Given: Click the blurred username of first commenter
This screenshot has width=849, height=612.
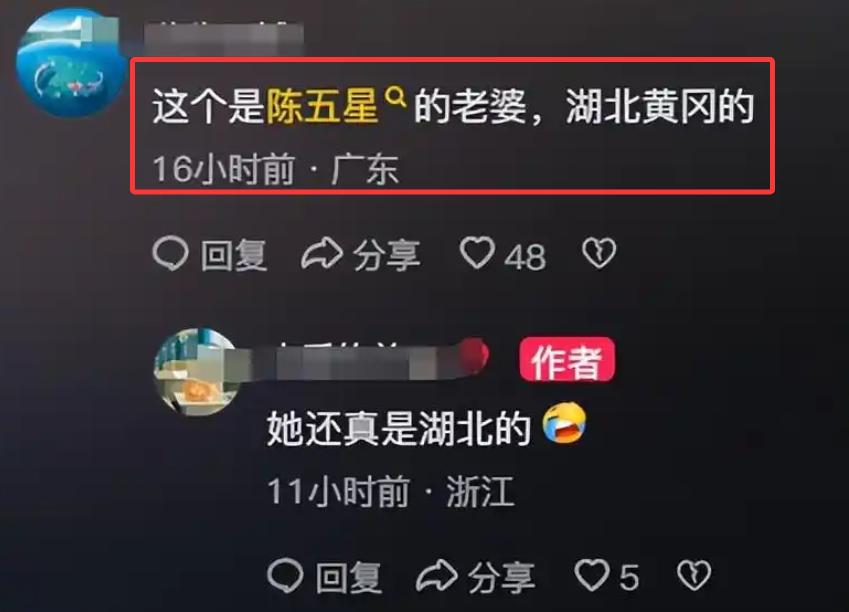Looking at the screenshot, I should pyautogui.click(x=223, y=36).
